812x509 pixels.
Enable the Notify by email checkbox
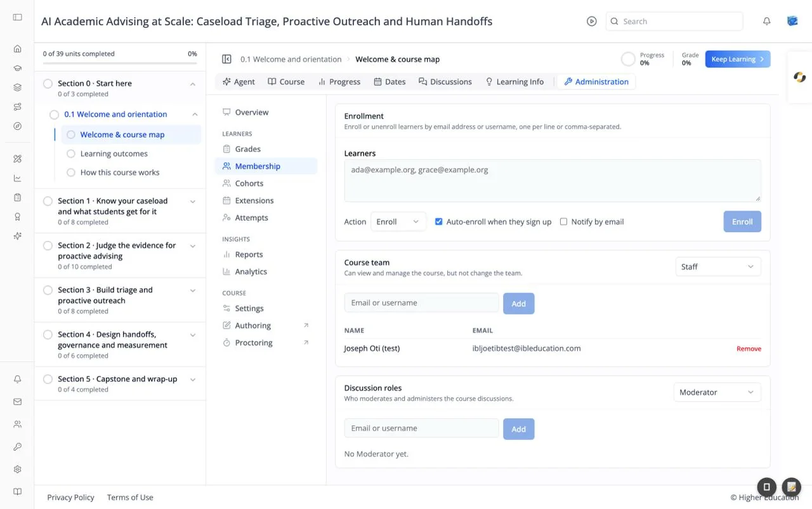click(x=563, y=222)
